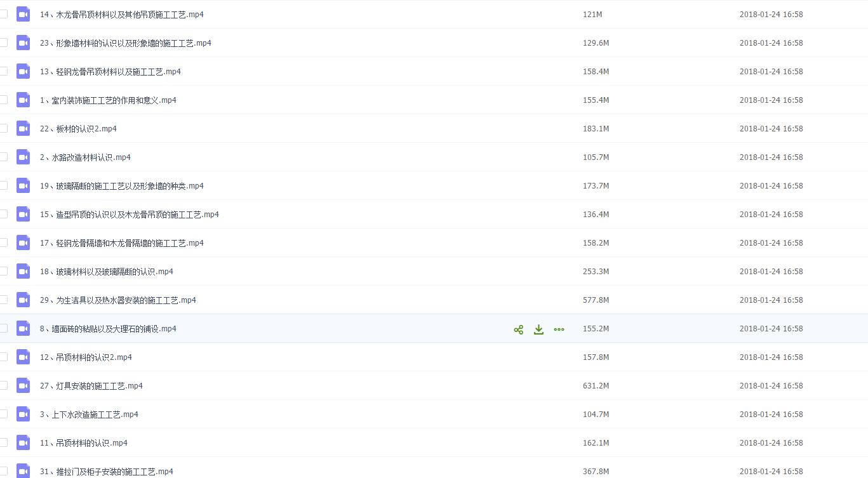Click the file size 183.1M
This screenshot has height=478, width=868.
pos(596,128)
